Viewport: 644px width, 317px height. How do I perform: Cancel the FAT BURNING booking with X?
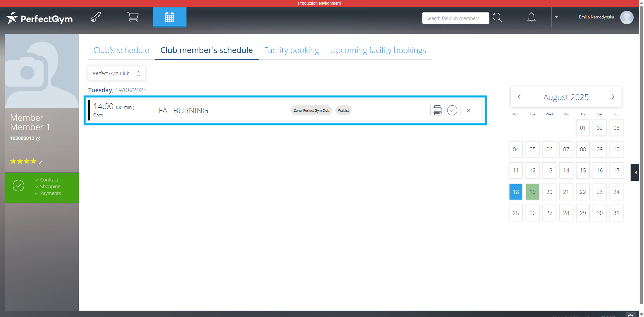coord(468,111)
